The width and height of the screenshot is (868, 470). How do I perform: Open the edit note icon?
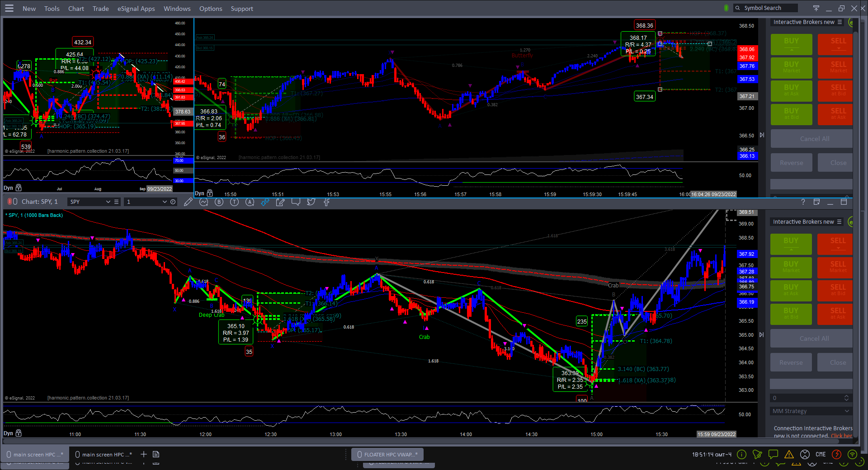[x=280, y=202]
